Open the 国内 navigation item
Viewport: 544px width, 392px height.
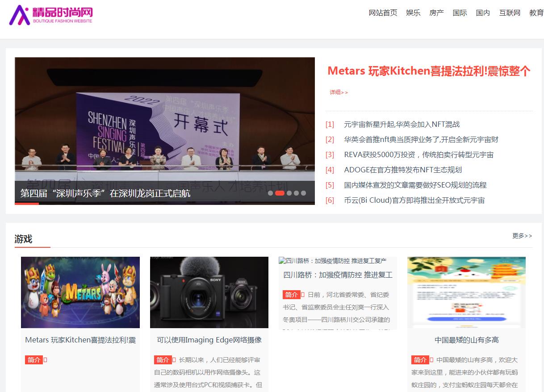[x=483, y=13]
